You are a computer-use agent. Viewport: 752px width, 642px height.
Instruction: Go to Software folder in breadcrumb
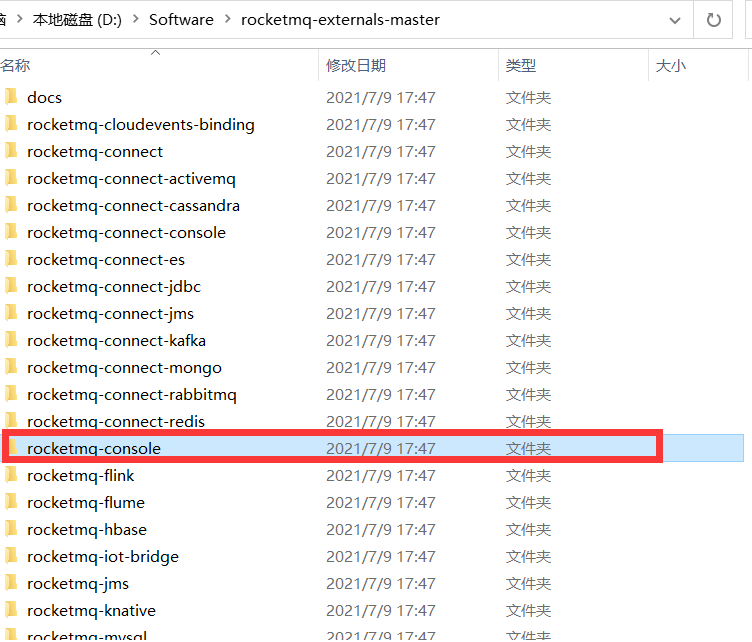[x=181, y=20]
